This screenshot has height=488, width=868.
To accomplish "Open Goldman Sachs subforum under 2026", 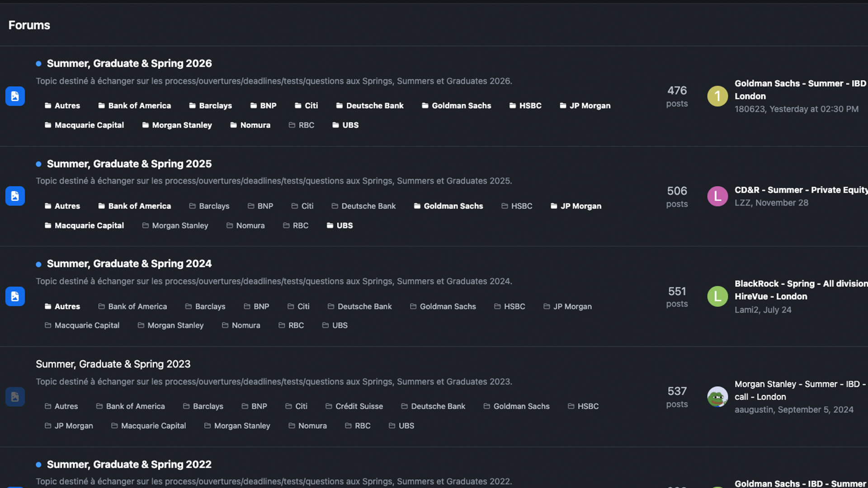I will tap(461, 106).
